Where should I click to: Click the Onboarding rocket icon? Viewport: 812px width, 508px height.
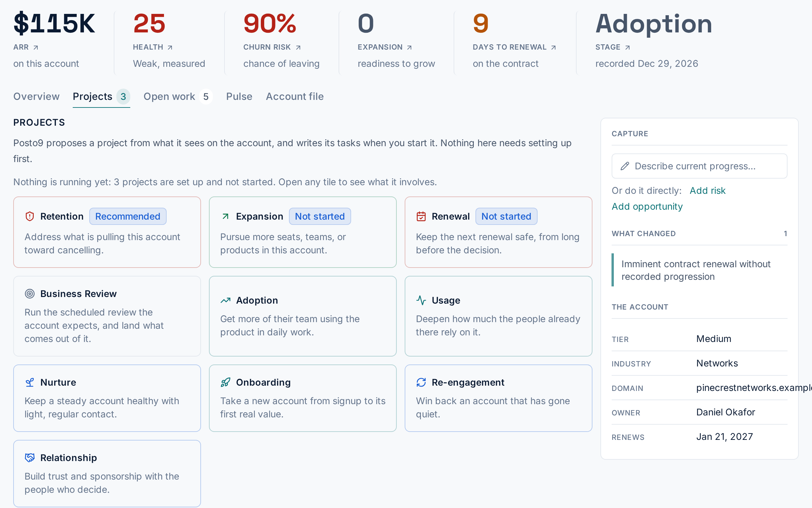[225, 382]
